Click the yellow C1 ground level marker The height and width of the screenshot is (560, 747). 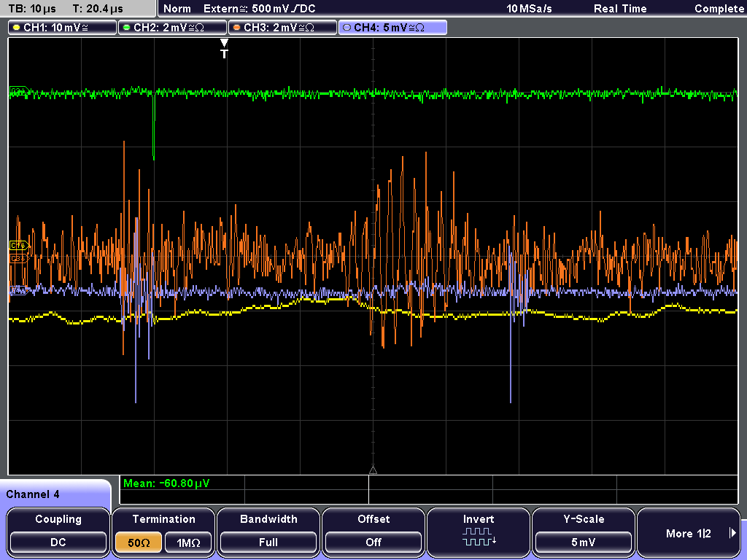tap(19, 245)
